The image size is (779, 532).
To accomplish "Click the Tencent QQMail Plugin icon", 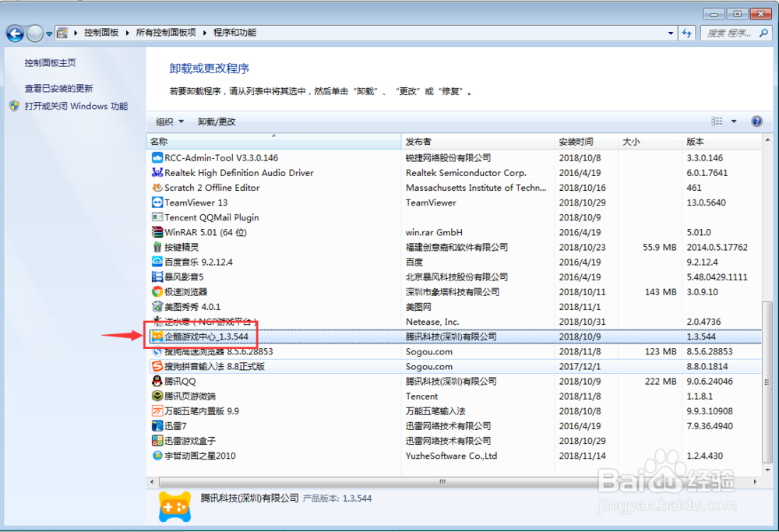I will (157, 217).
